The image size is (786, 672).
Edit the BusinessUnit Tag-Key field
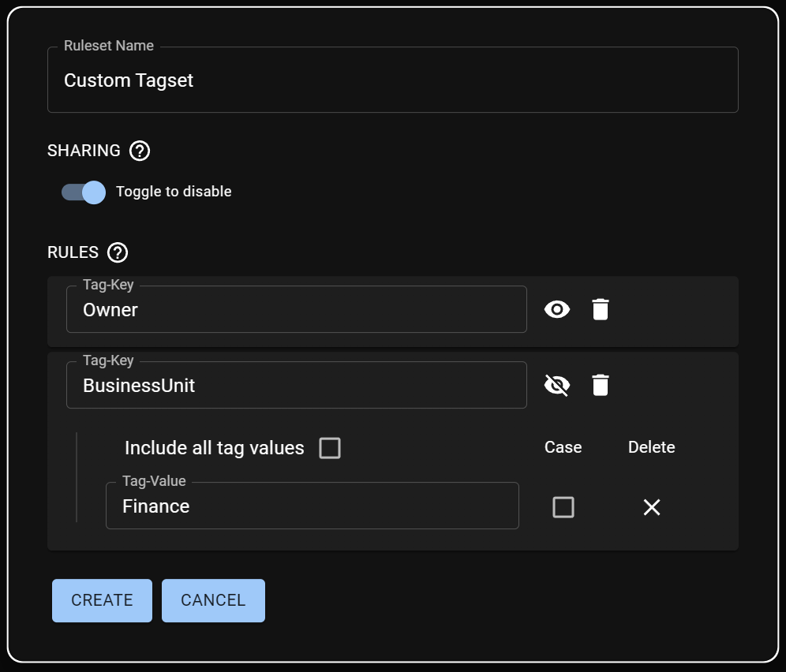coord(296,386)
